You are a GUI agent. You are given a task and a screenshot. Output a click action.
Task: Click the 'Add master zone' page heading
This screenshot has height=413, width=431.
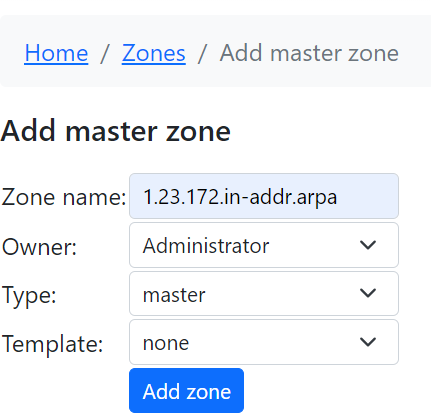115,131
